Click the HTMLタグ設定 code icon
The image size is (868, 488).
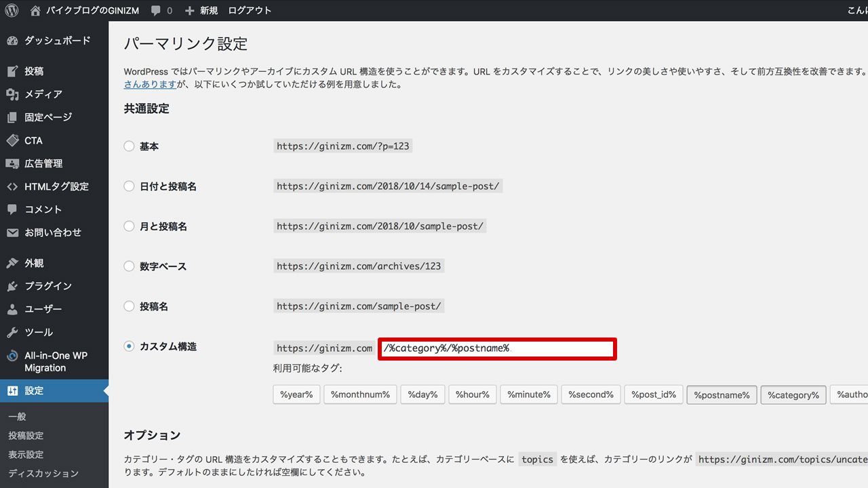pyautogui.click(x=12, y=186)
